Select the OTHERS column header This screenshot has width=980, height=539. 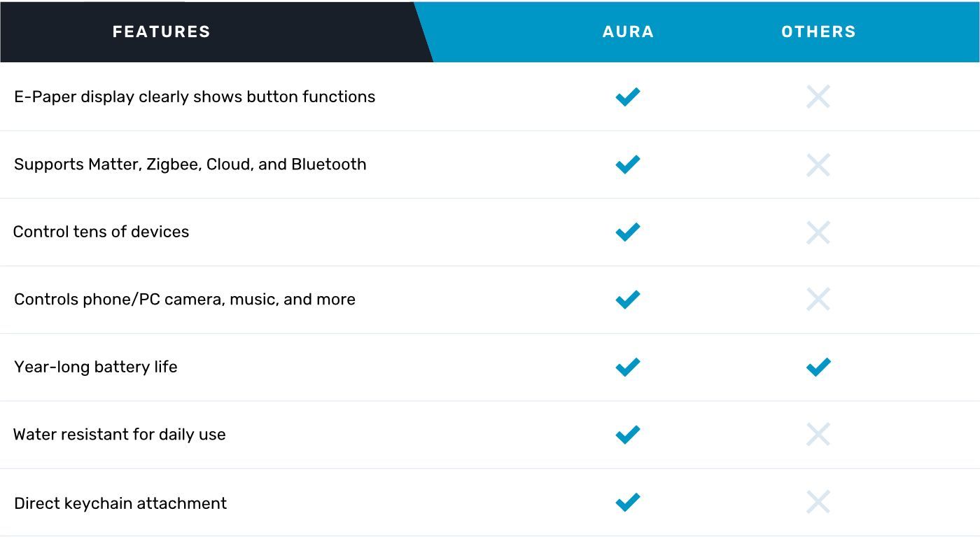coord(818,31)
